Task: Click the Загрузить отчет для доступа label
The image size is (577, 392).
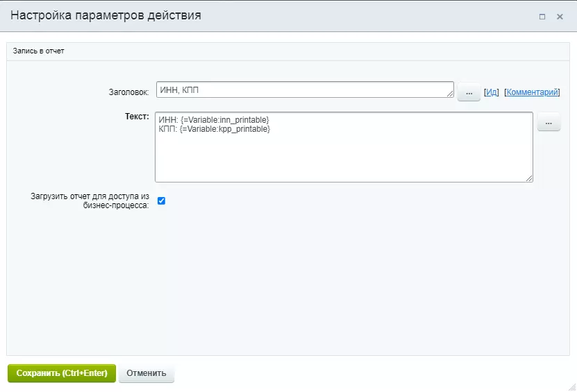Action: click(x=90, y=201)
